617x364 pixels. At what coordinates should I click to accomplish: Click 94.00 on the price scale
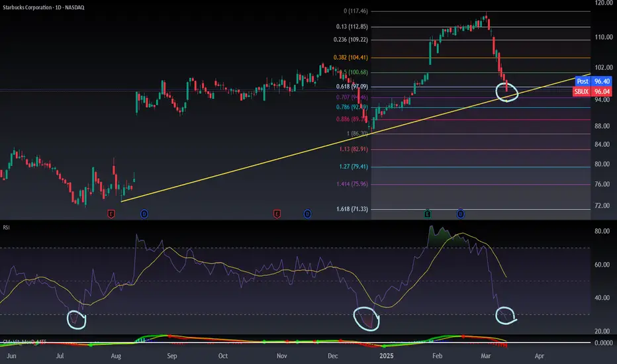[602, 100]
